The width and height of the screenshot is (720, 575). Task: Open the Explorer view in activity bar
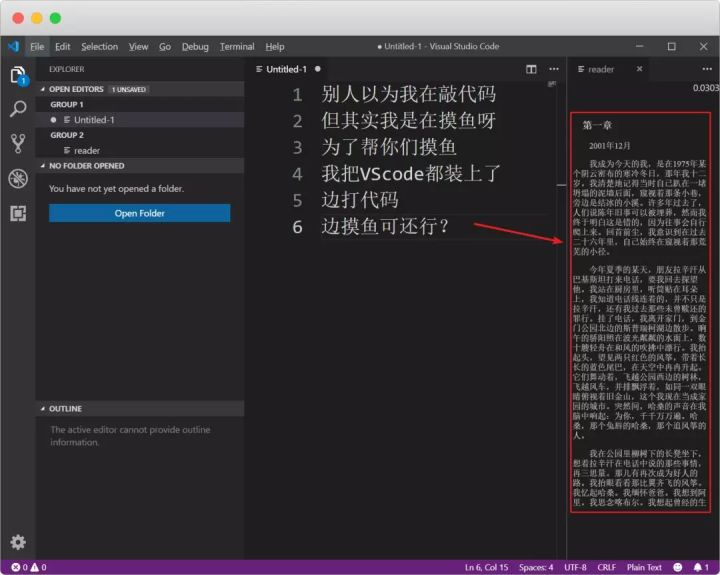click(18, 75)
